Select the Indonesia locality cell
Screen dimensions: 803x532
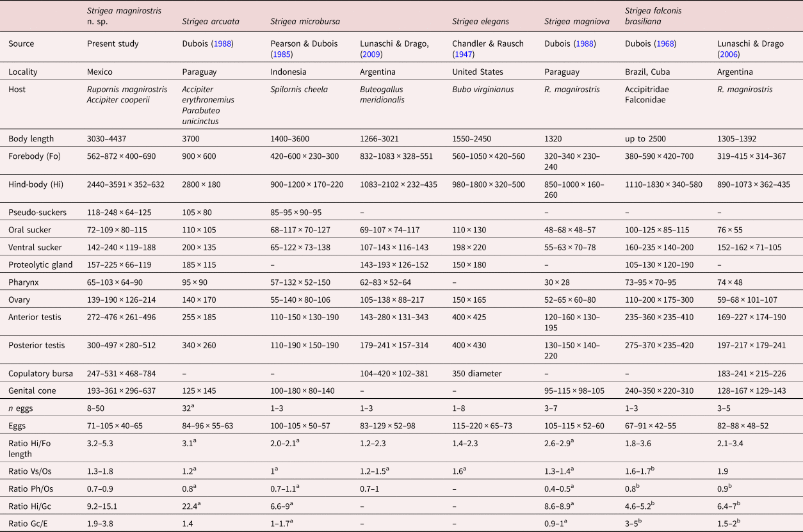(288, 72)
